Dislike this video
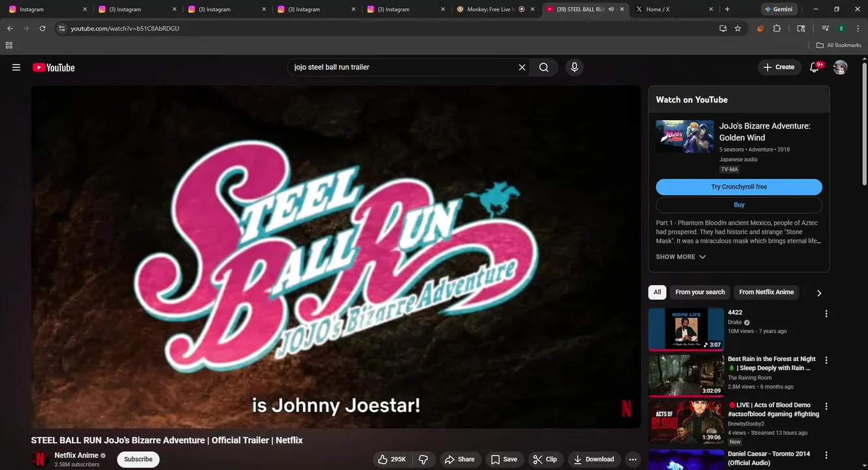Image resolution: width=868 pixels, height=470 pixels. tap(423, 460)
